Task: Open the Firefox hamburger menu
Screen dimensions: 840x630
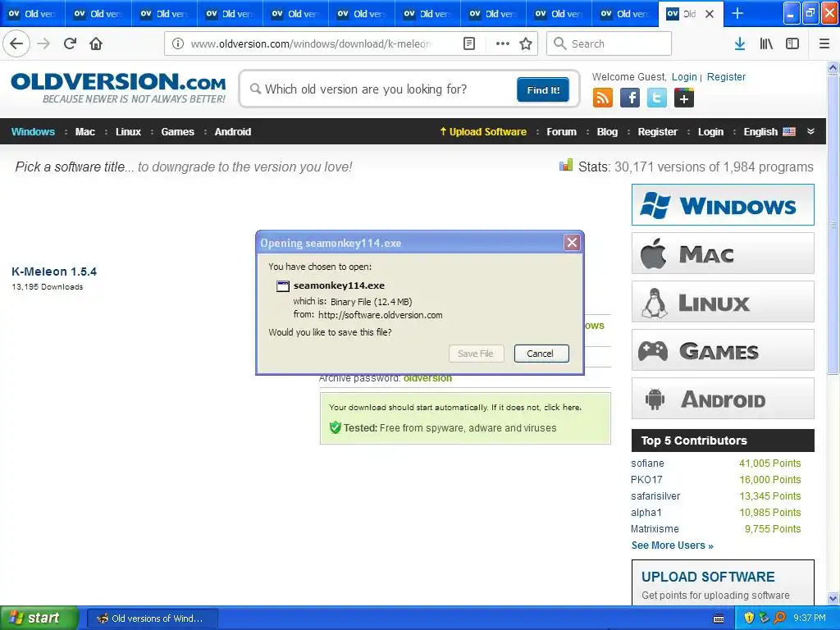Action: tap(824, 43)
